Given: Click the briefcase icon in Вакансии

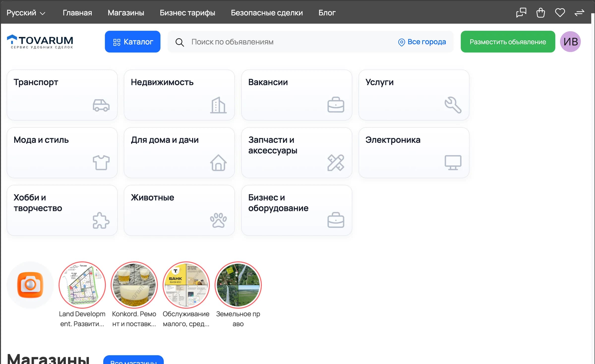Looking at the screenshot, I should [x=336, y=105].
